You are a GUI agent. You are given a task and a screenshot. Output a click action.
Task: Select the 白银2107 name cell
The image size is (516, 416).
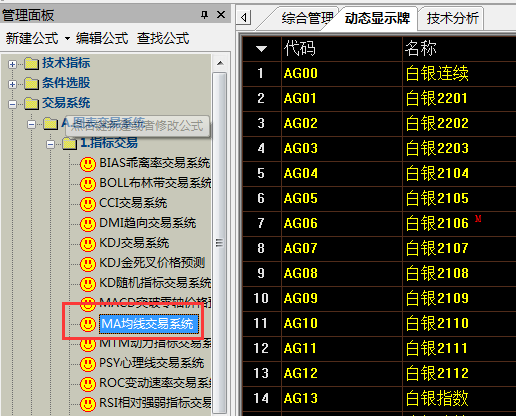point(459,248)
